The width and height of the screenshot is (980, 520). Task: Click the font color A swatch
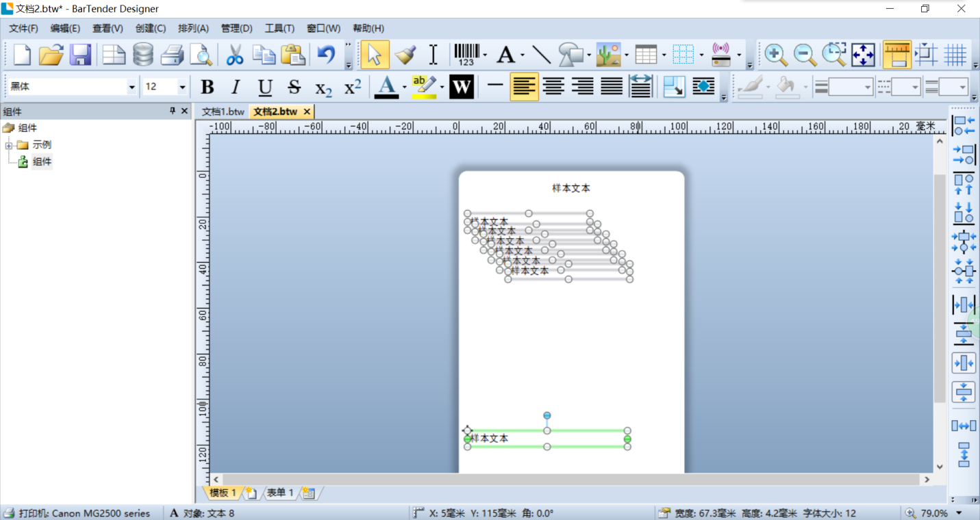coord(386,87)
